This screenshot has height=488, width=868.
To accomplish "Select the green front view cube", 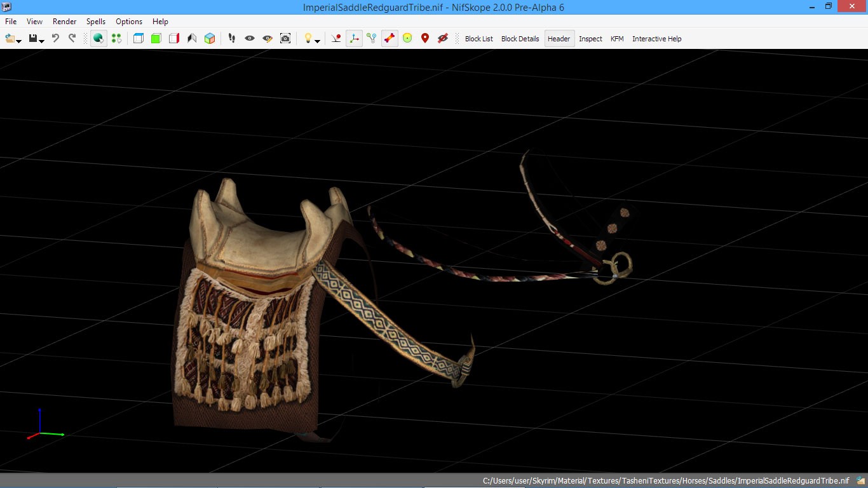I will [x=156, y=39].
